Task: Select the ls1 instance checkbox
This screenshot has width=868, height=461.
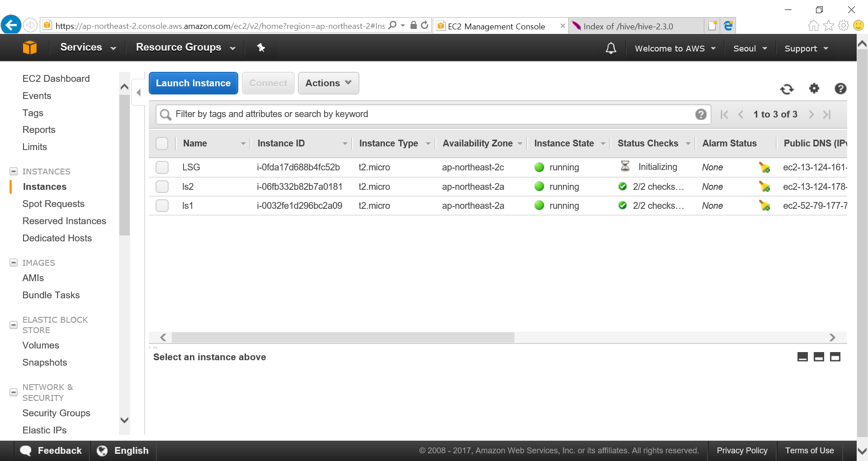Action: pos(162,206)
